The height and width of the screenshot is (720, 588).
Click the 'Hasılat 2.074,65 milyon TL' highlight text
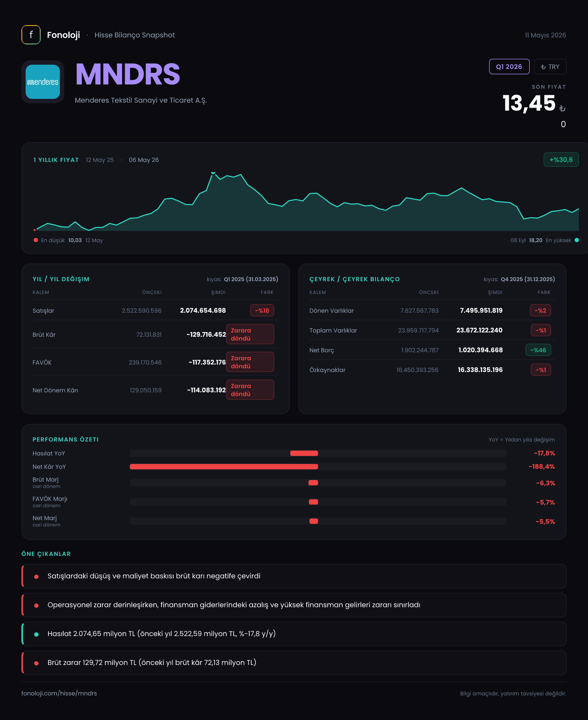[x=161, y=634]
